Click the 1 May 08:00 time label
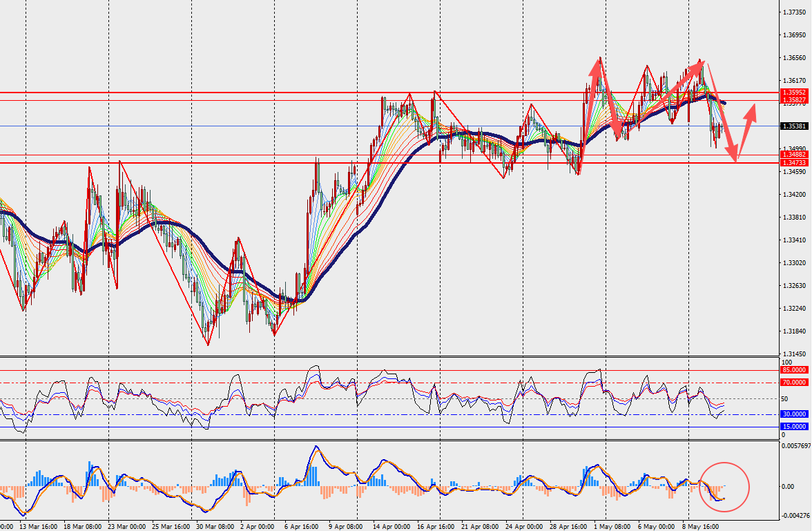 (x=612, y=526)
